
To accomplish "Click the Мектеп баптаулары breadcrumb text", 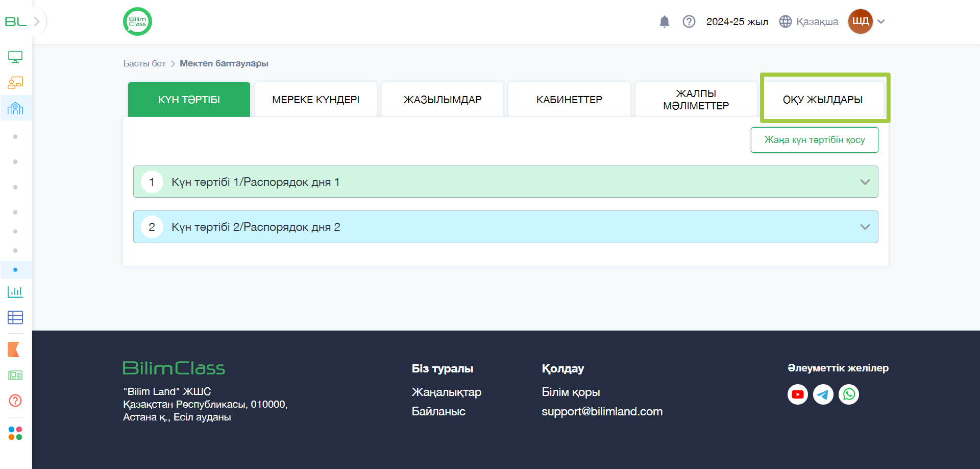I will 224,63.
